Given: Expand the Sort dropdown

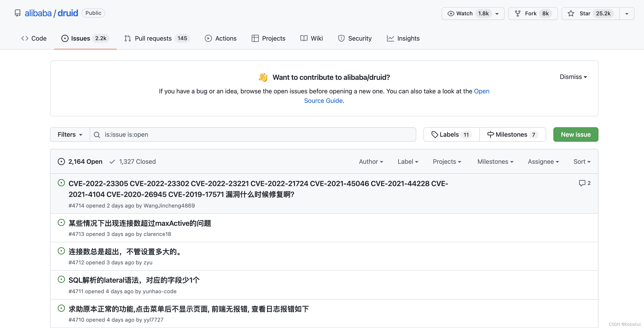Looking at the screenshot, I should (x=582, y=162).
